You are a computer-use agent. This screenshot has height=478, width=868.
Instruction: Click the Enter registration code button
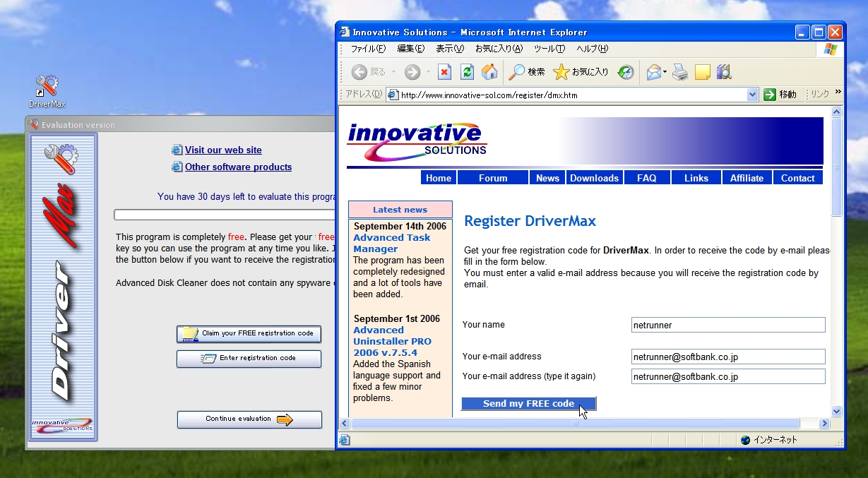[x=249, y=358]
